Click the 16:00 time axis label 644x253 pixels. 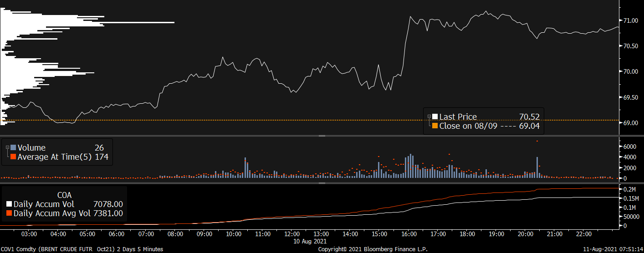(409, 234)
